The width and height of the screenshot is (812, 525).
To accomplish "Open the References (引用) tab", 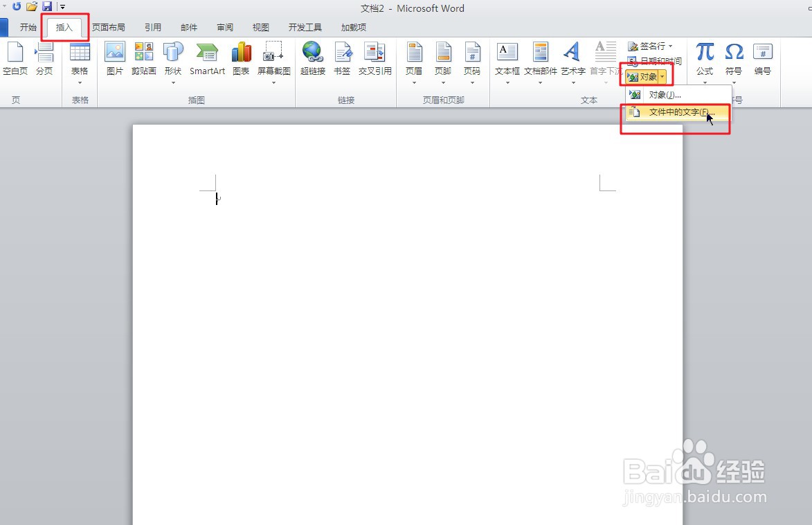I will click(153, 28).
